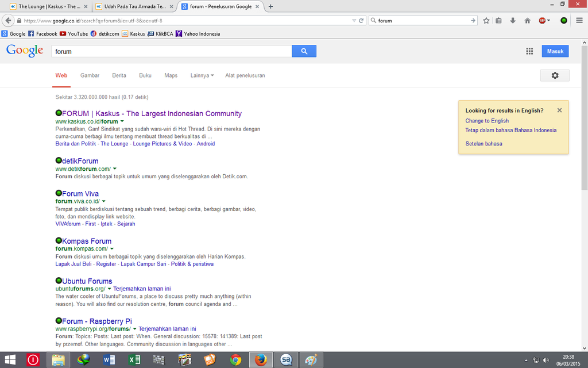Close the English results suggestion box
Viewport: 588px width, 368px height.
(559, 110)
